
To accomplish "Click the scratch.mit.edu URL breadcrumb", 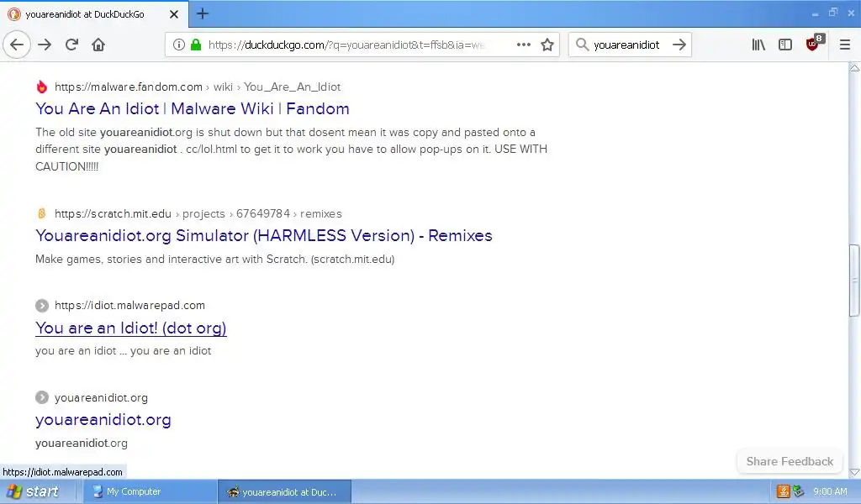I will coord(198,213).
